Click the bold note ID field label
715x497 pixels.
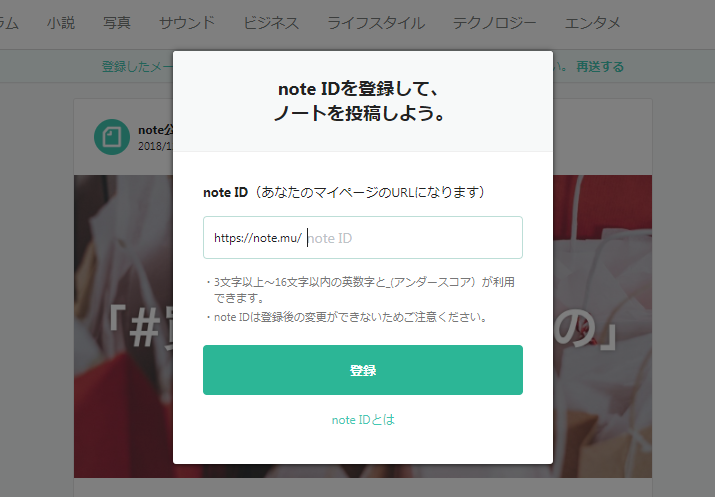tap(225, 192)
